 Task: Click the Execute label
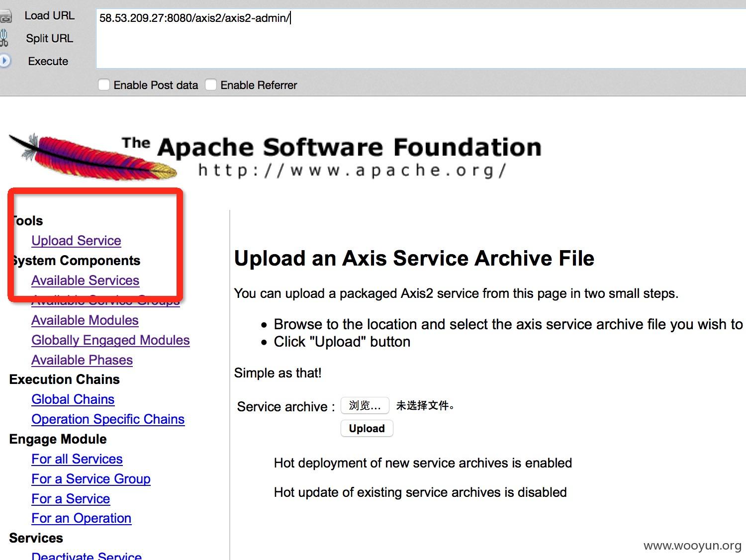[x=48, y=62]
